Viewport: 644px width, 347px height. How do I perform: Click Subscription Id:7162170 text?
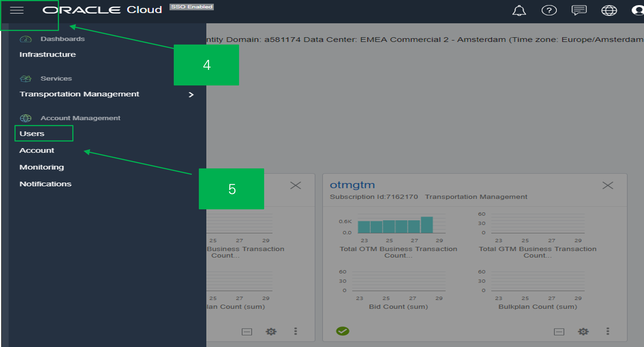[374, 197]
